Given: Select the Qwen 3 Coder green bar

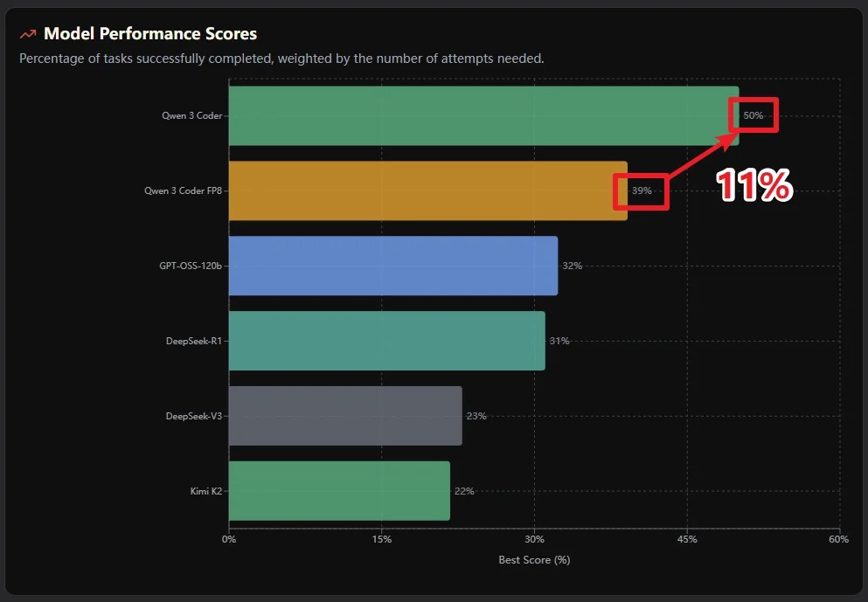Looking at the screenshot, I should 483,115.
